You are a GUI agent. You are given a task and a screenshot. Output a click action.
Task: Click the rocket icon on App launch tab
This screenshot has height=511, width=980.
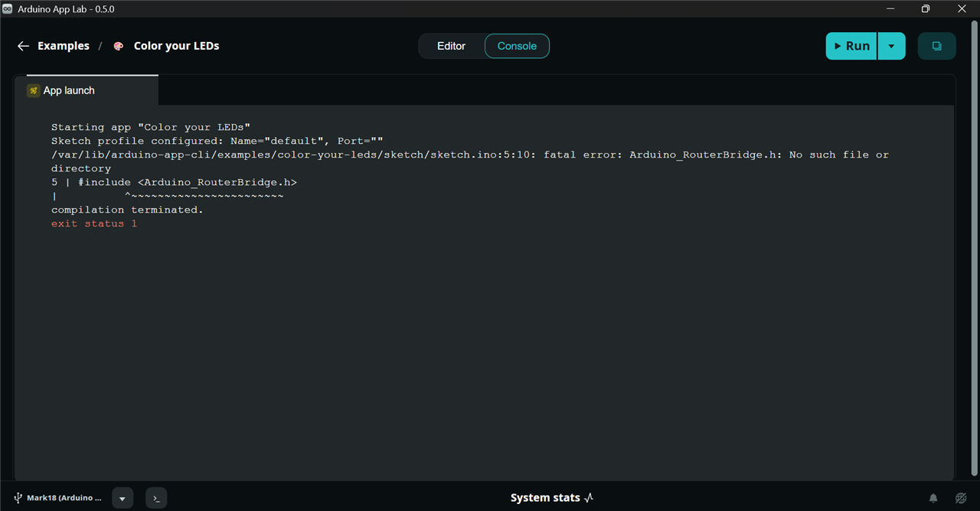(x=34, y=90)
